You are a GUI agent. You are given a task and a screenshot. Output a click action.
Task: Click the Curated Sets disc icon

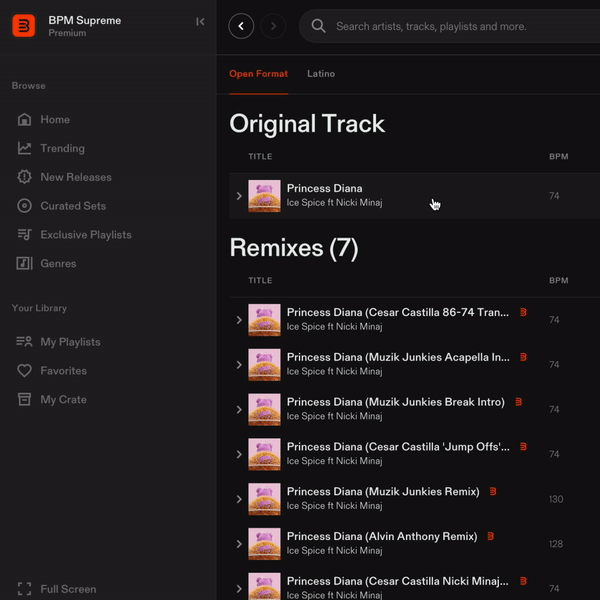pyautogui.click(x=24, y=205)
